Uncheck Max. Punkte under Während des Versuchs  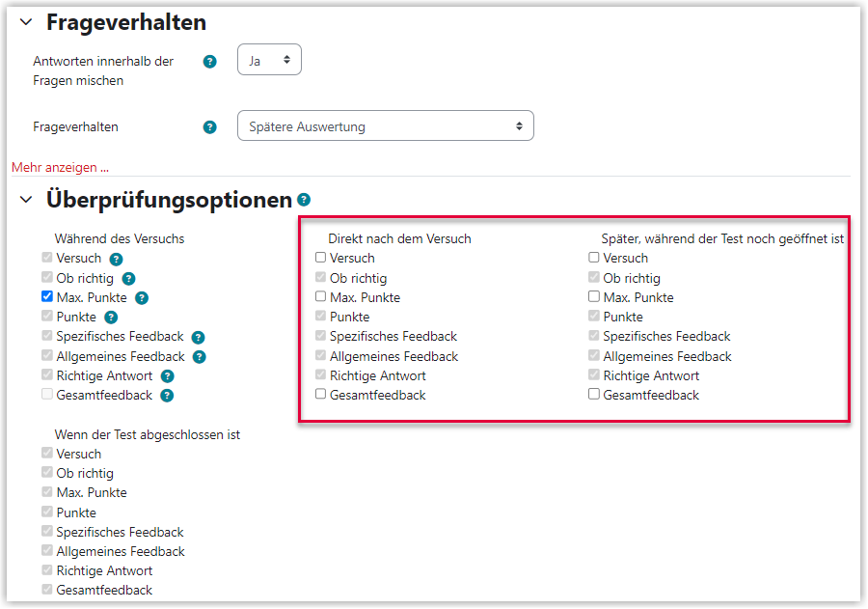coord(47,296)
